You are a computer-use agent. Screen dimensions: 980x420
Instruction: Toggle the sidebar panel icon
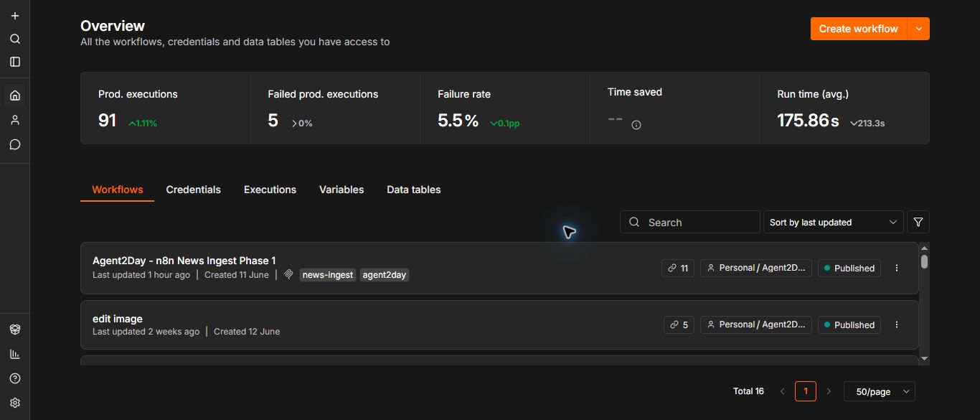pos(15,62)
